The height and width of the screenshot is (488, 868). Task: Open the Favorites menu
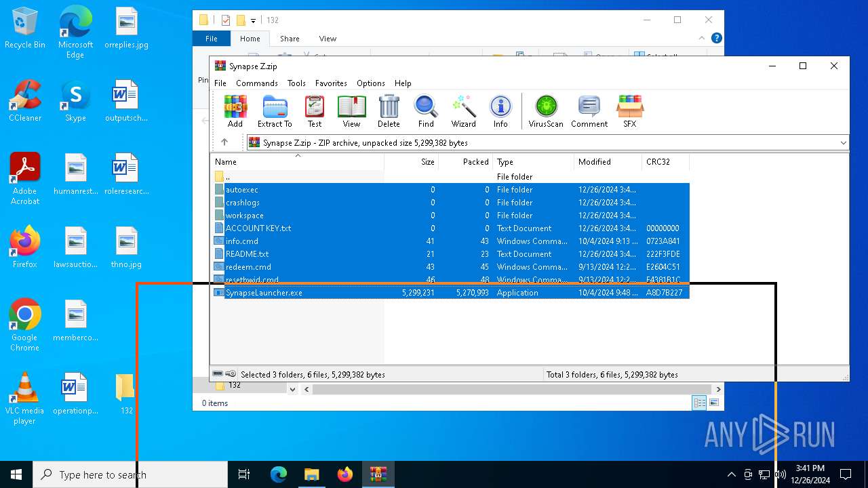pyautogui.click(x=331, y=83)
